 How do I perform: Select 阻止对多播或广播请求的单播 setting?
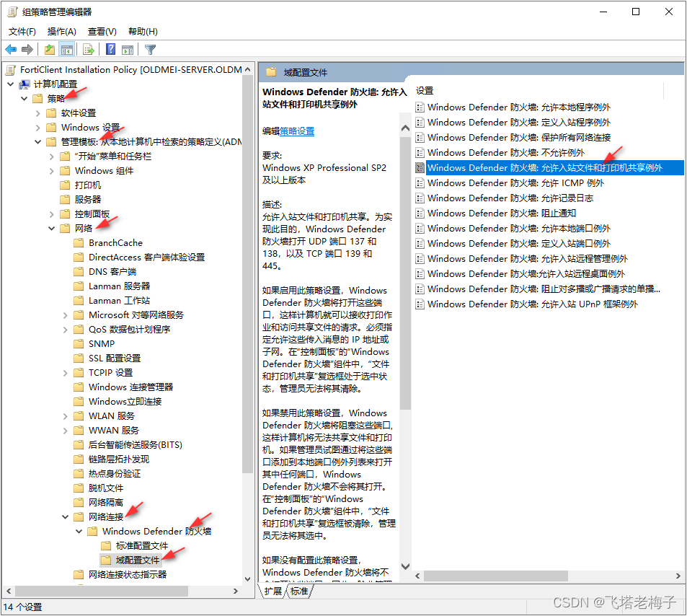[x=544, y=289]
